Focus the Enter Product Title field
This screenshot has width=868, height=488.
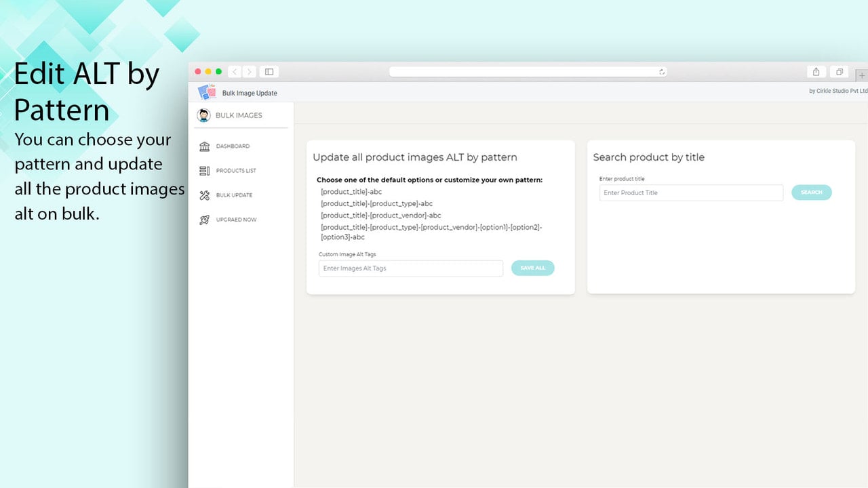(691, 192)
